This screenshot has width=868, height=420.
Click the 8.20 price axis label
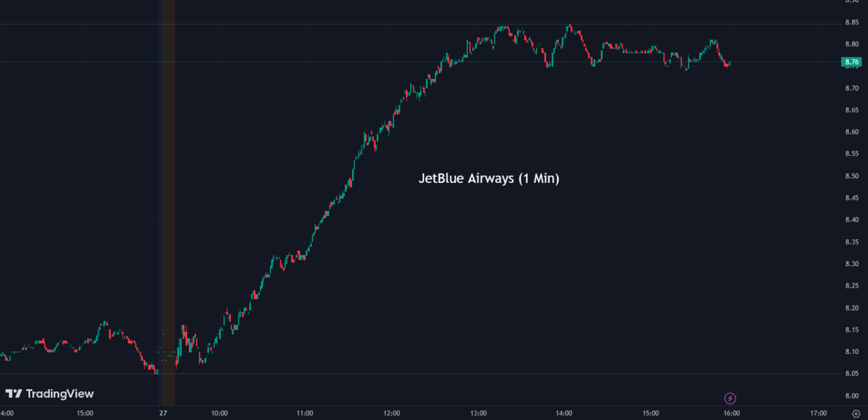pos(852,308)
